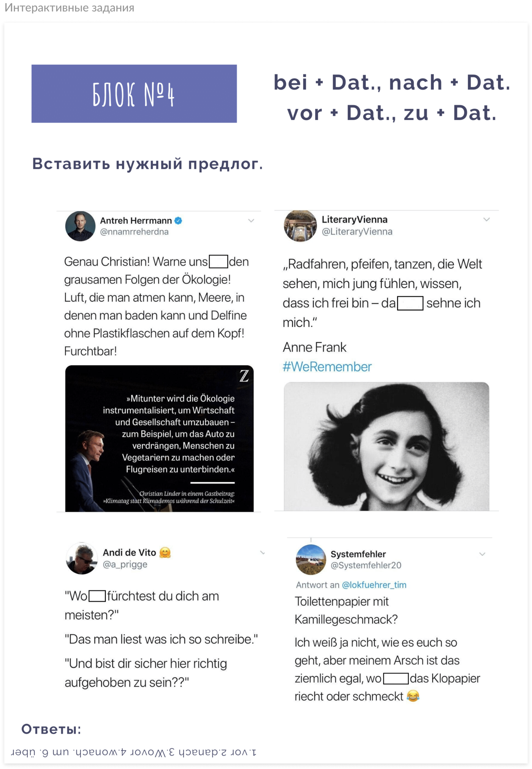
Task: Click the verified badge next to Antreh Herrmann
Action: pos(178,221)
